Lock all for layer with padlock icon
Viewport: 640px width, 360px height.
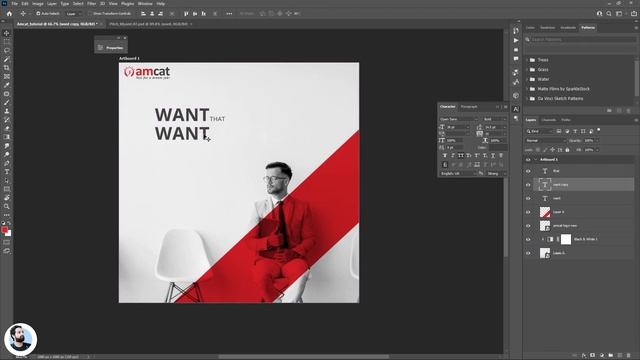(567, 150)
